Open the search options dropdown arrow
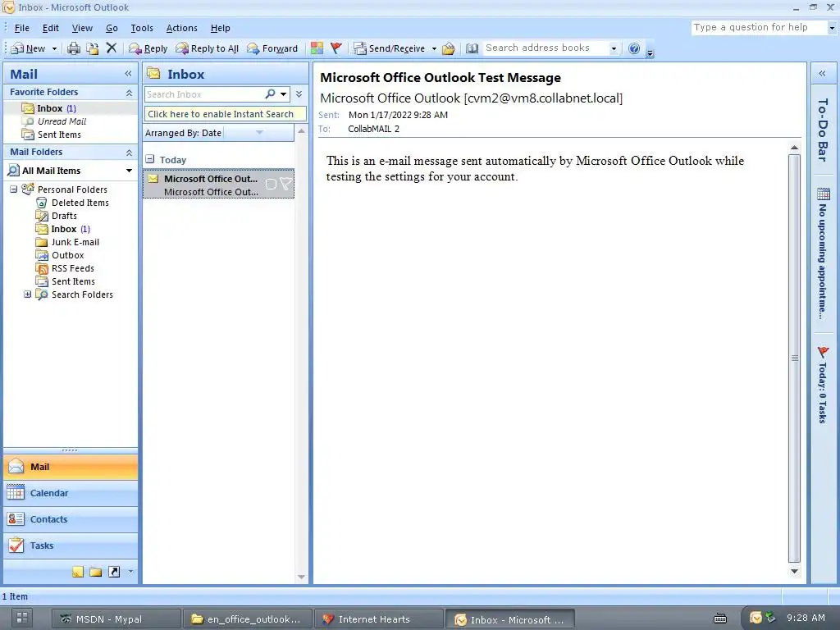The image size is (840, 630). 283,94
